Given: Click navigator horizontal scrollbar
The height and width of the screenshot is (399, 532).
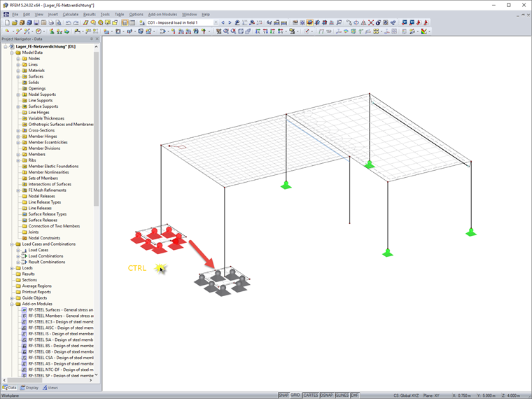Looking at the screenshot, I should tap(24, 380).
